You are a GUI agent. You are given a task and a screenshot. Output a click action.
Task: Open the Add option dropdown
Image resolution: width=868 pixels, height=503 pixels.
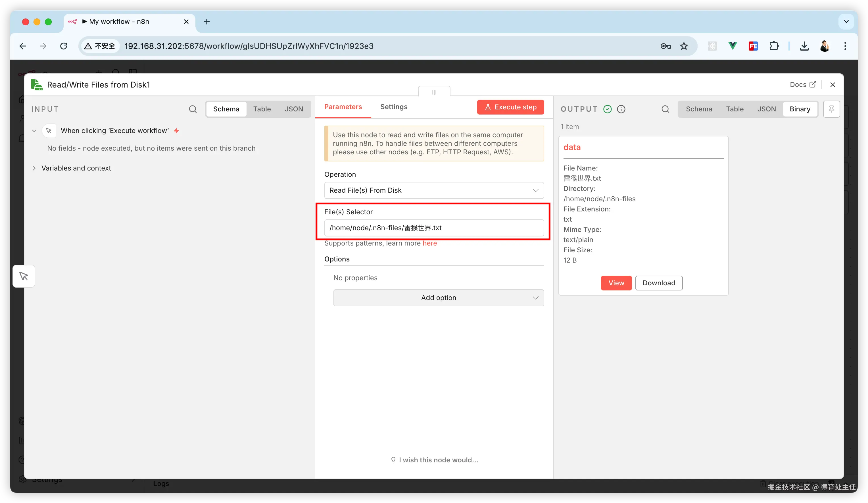438,298
